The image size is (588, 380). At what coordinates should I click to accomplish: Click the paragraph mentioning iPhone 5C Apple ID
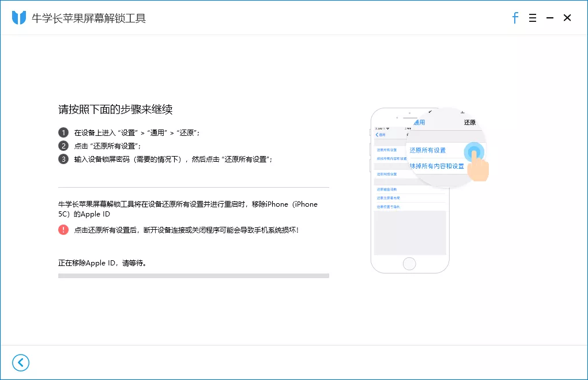pos(188,209)
